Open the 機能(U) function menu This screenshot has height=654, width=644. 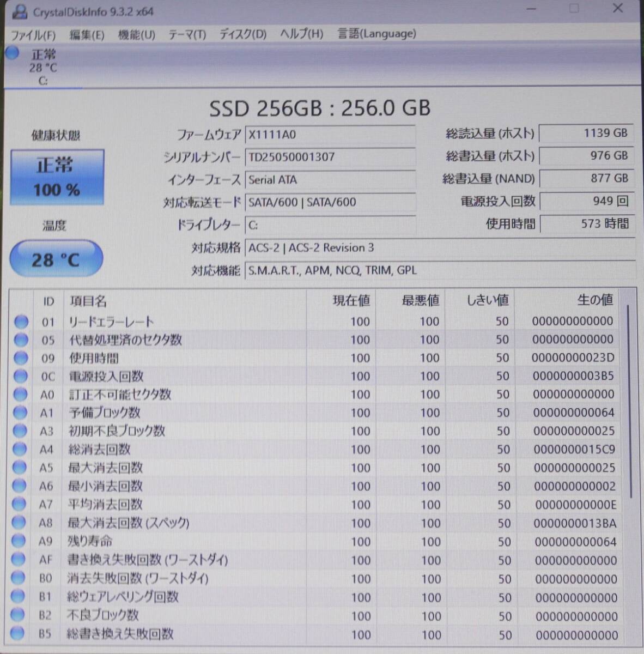[133, 34]
